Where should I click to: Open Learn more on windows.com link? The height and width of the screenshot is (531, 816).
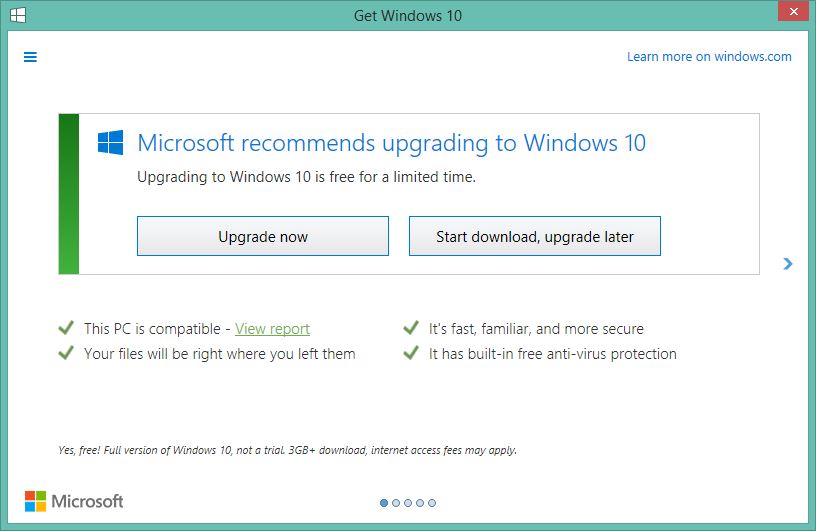click(x=709, y=56)
